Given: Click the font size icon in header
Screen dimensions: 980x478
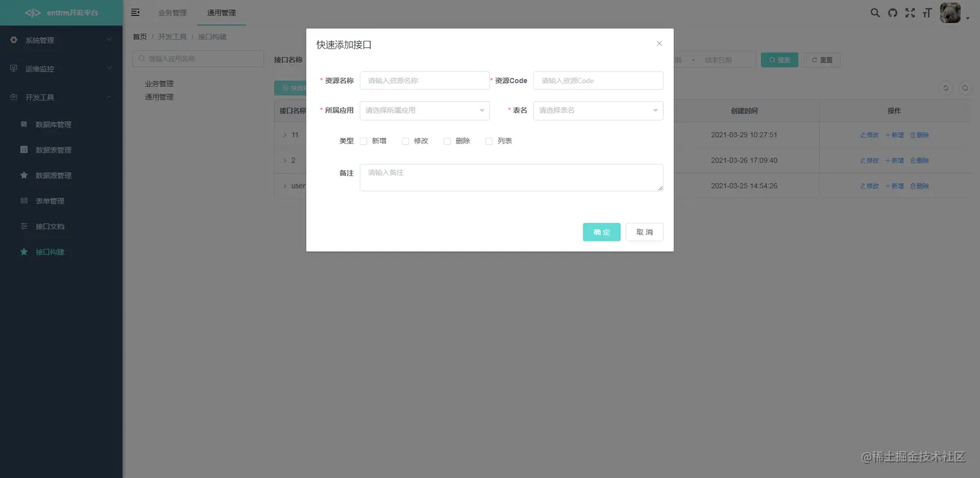Looking at the screenshot, I should 927,12.
